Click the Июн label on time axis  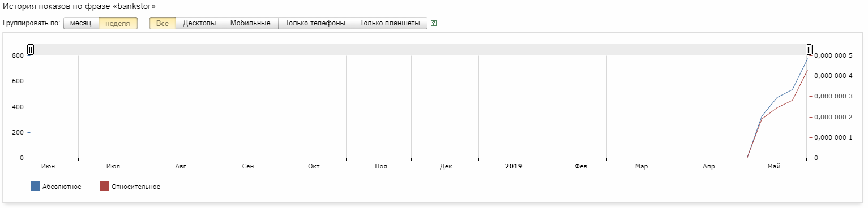pyautogui.click(x=49, y=167)
